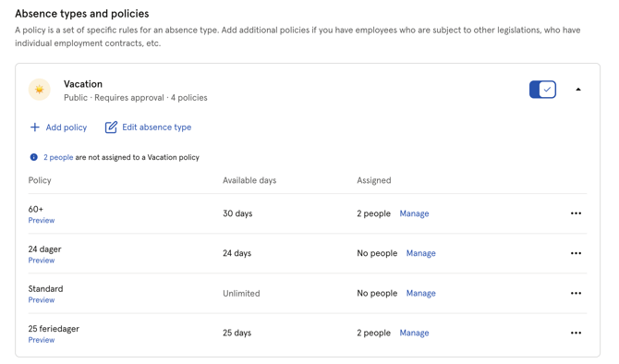
Task: Open the three-dot menu for 25 feriedager policy
Action: point(576,334)
